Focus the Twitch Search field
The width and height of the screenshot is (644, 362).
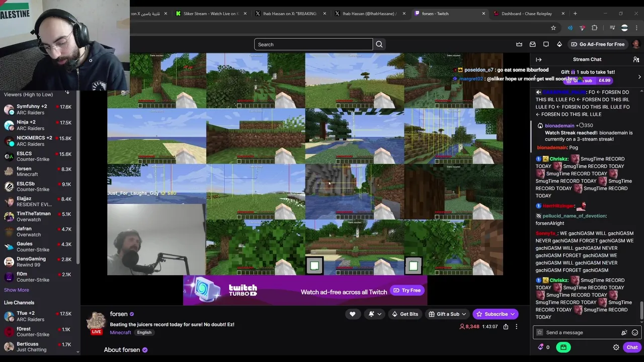[x=313, y=44]
